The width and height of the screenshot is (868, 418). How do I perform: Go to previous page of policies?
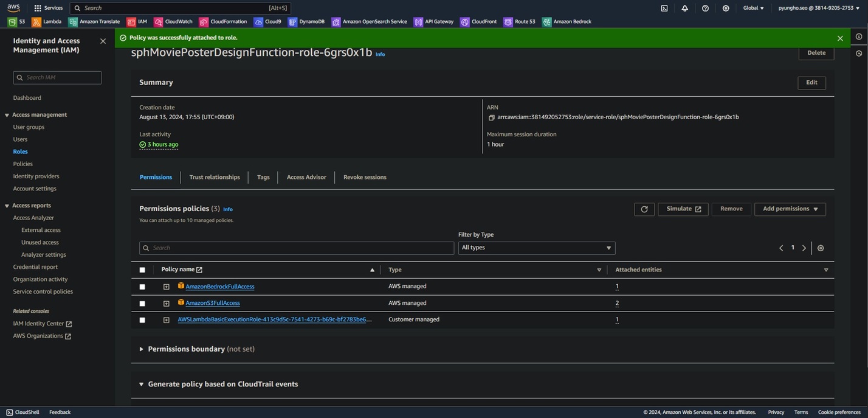(781, 248)
